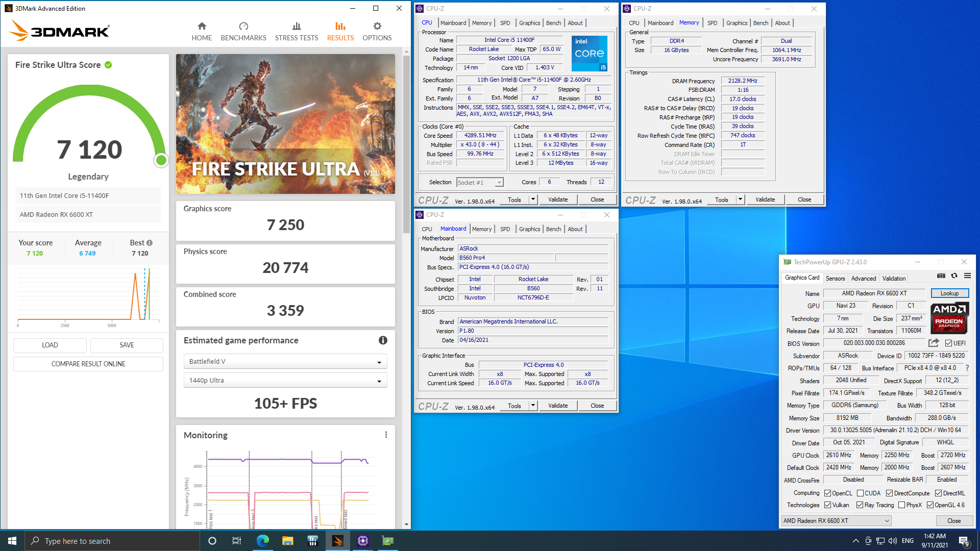Toggle the UEFI checkbox in GPU-Z

pos(948,343)
